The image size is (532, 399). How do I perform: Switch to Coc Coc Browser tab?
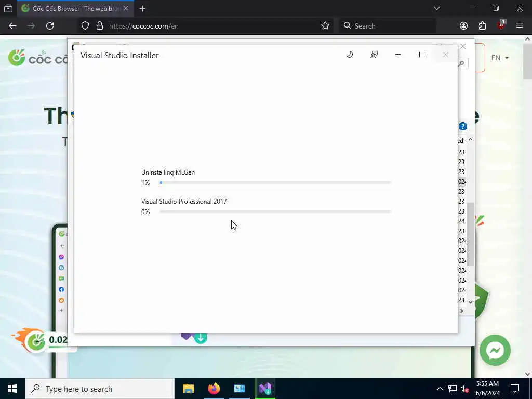pos(75,8)
